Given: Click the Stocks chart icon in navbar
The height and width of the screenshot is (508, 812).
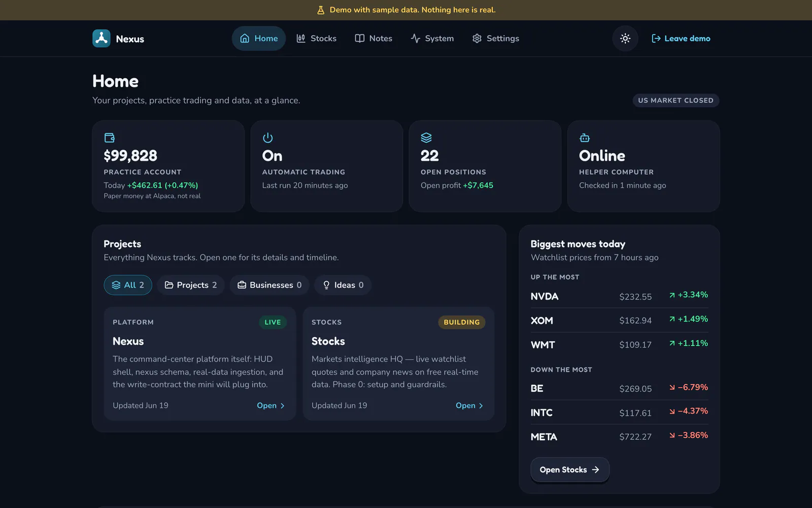Looking at the screenshot, I should coord(301,39).
